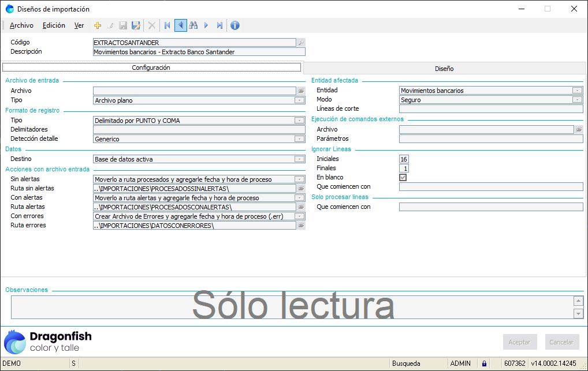Click the lookup icon beside Código

tap(301, 42)
